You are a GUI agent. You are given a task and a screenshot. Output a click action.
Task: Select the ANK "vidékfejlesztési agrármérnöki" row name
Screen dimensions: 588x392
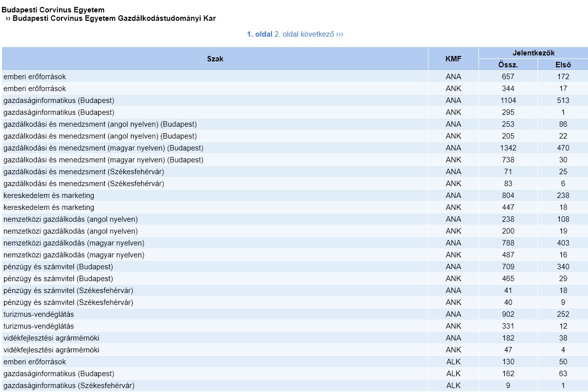(x=51, y=350)
